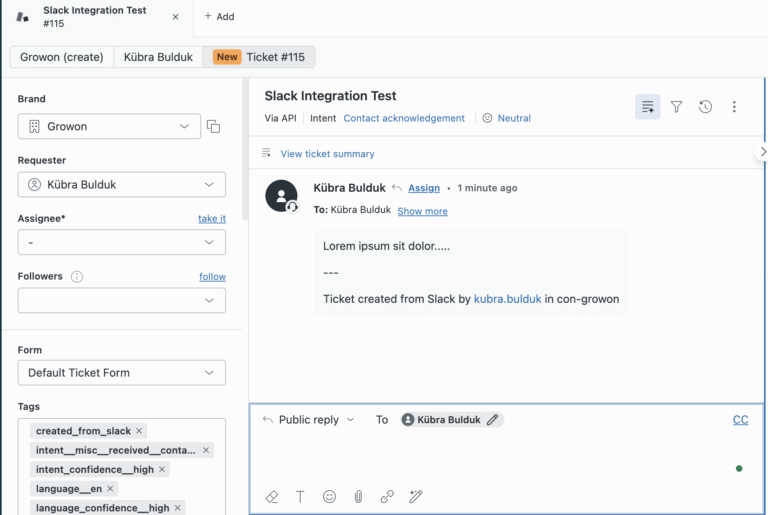Click the 'Via API' label
This screenshot has width=768, height=515.
(x=281, y=118)
